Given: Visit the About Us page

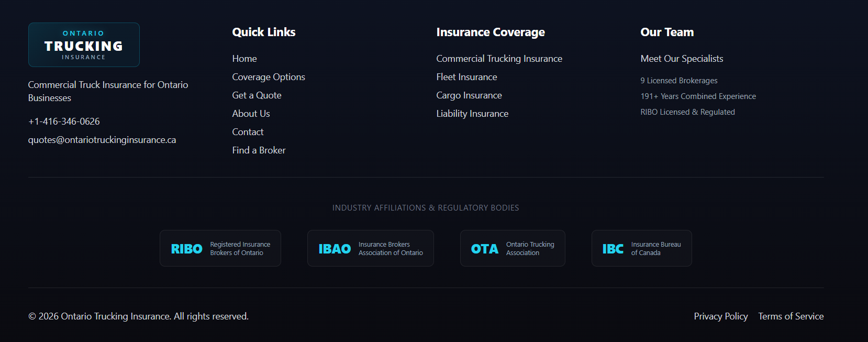Looking at the screenshot, I should [251, 114].
